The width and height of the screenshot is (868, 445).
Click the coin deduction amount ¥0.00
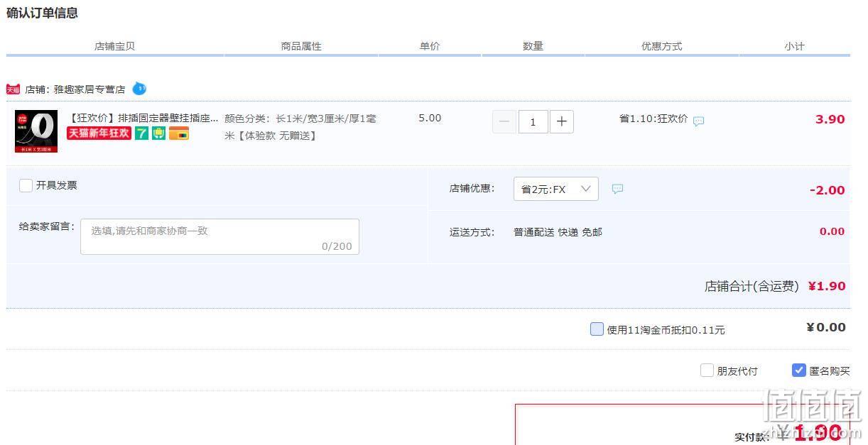click(826, 327)
